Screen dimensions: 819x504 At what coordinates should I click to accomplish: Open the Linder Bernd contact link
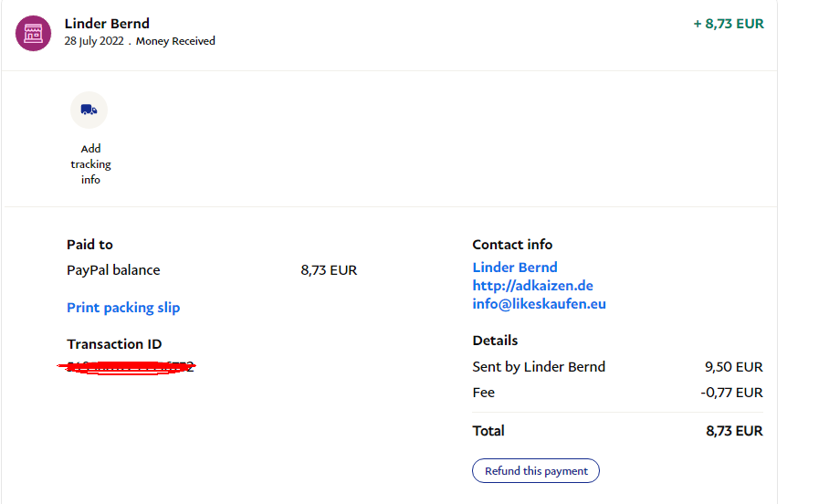coord(514,268)
